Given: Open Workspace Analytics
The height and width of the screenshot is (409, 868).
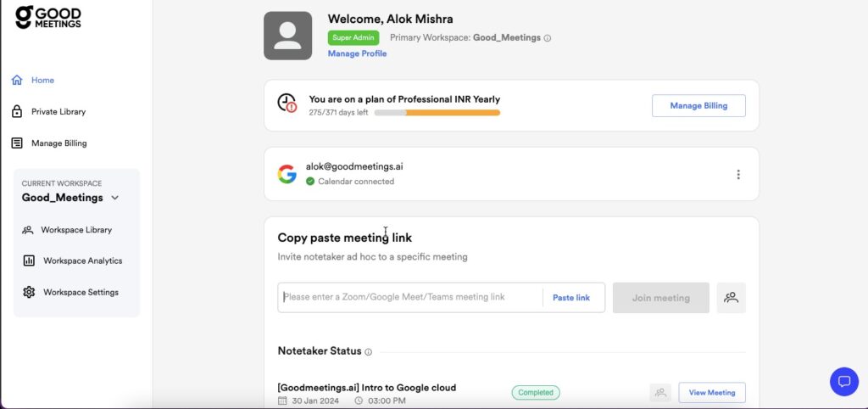Looking at the screenshot, I should (x=82, y=261).
